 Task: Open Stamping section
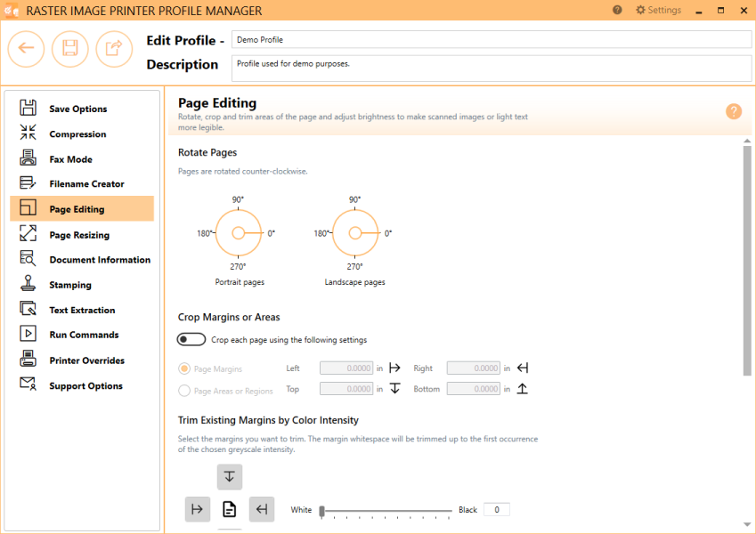coord(82,285)
